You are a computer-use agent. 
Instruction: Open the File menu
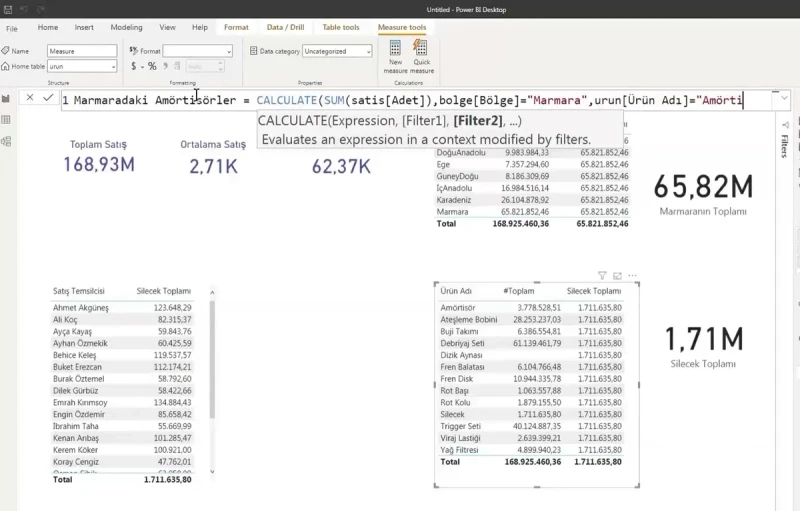[x=12, y=29]
